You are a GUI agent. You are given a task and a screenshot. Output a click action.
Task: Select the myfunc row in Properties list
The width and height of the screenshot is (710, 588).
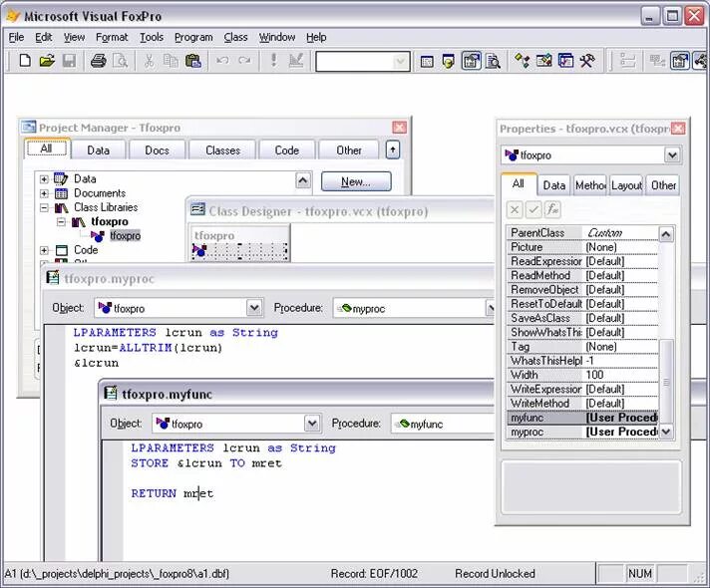point(582,418)
